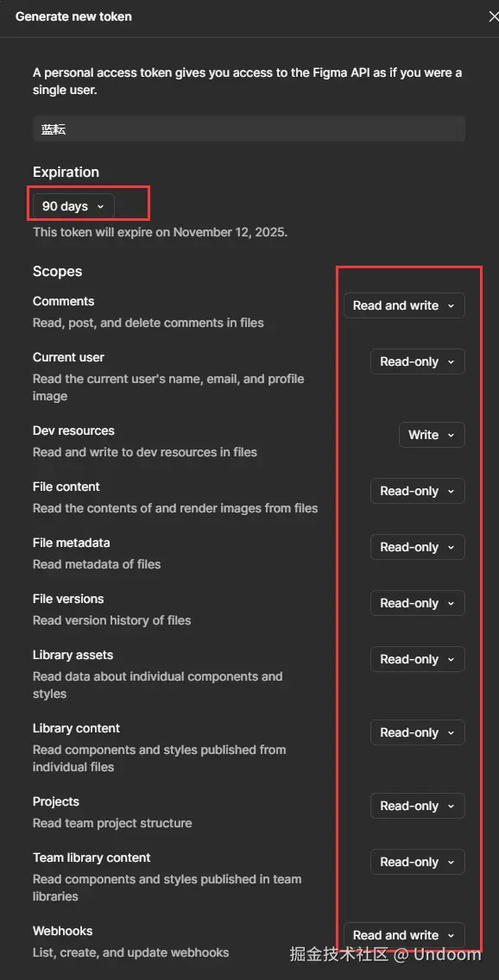Image resolution: width=499 pixels, height=980 pixels.
Task: Open the Projects Read-only dropdown
Action: click(x=418, y=806)
